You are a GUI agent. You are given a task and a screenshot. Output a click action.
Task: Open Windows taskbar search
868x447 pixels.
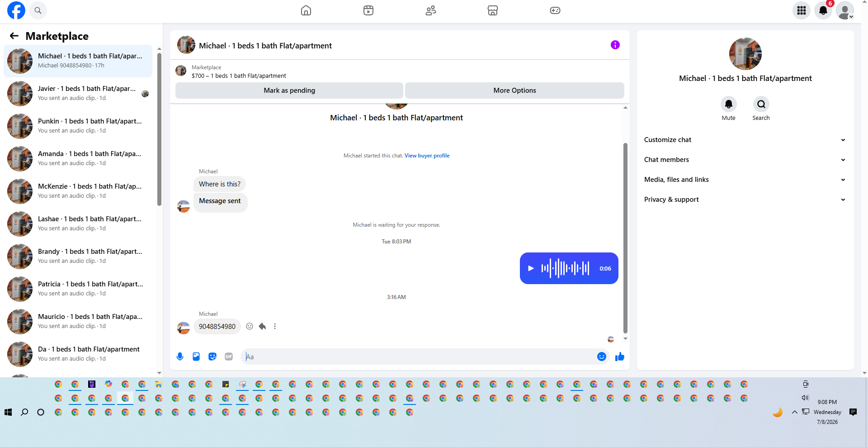(x=24, y=412)
